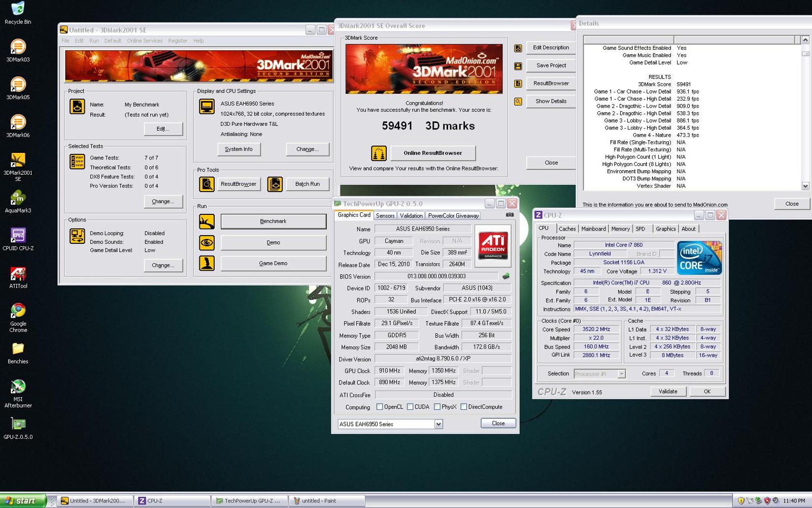Click the GPU-Z screenshot camera icon

510,215
